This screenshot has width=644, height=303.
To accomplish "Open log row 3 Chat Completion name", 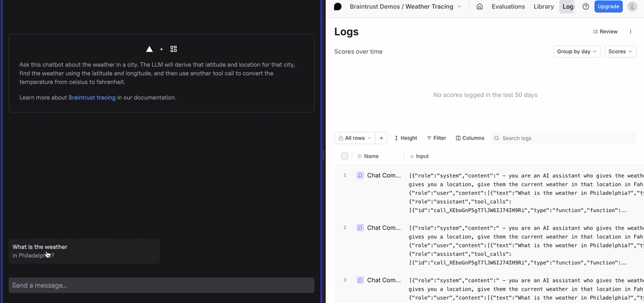I will (384, 281).
